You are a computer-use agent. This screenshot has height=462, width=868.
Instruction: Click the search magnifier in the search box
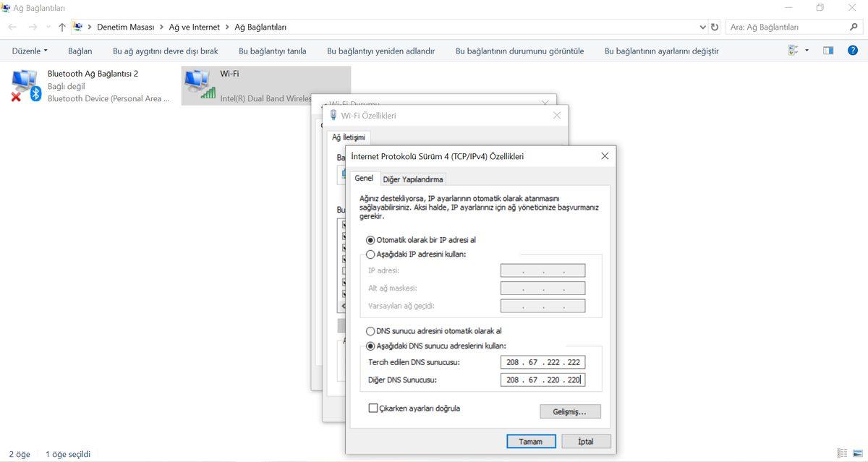point(852,26)
